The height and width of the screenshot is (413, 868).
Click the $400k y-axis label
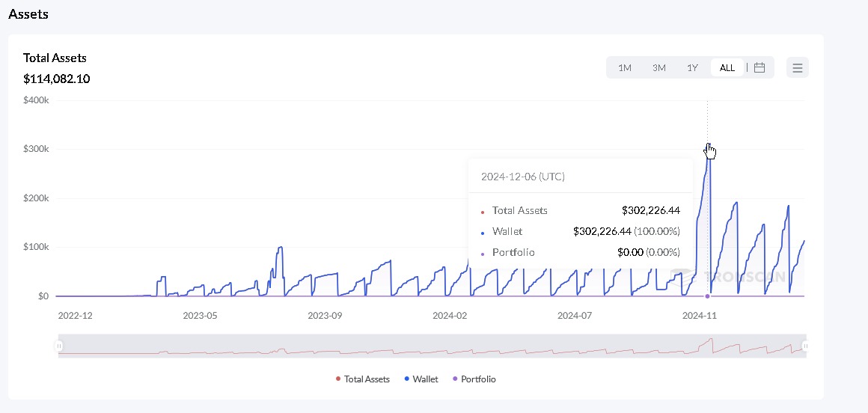click(36, 100)
